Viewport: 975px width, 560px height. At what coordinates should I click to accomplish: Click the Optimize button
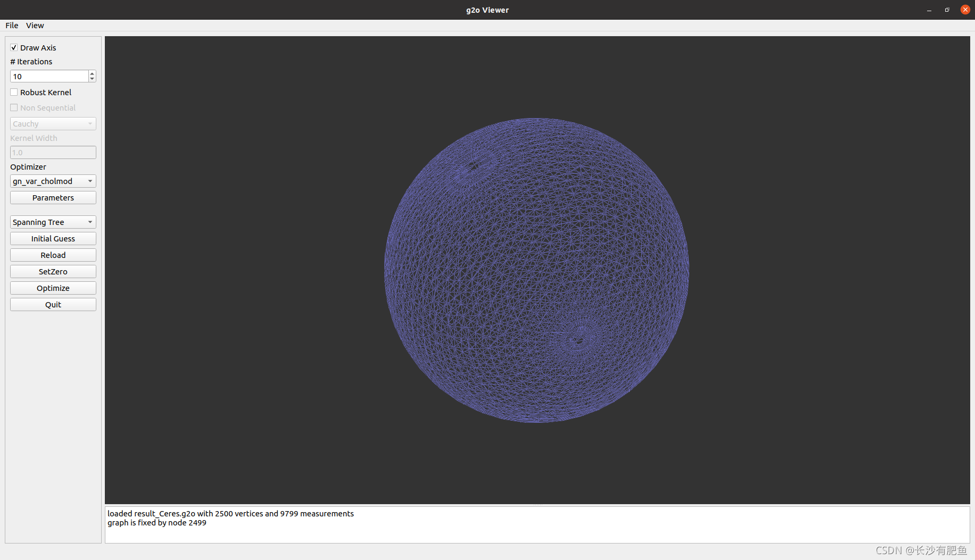pyautogui.click(x=53, y=288)
